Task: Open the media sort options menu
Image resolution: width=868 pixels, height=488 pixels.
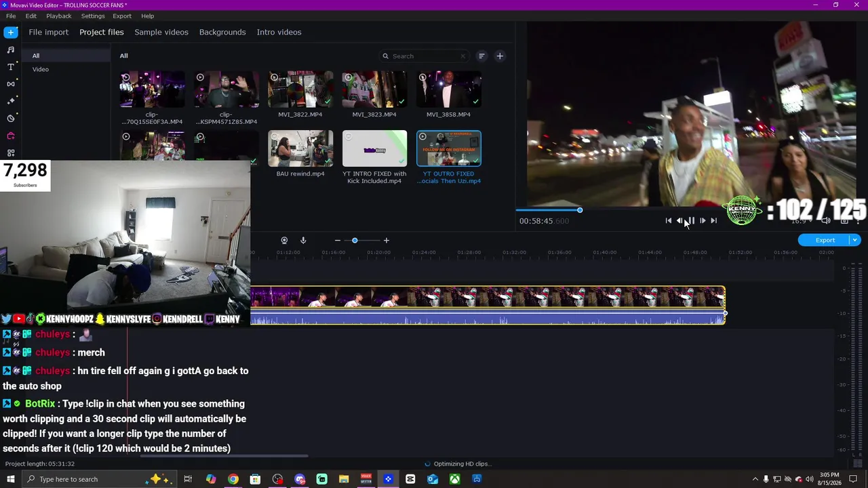Action: point(481,56)
